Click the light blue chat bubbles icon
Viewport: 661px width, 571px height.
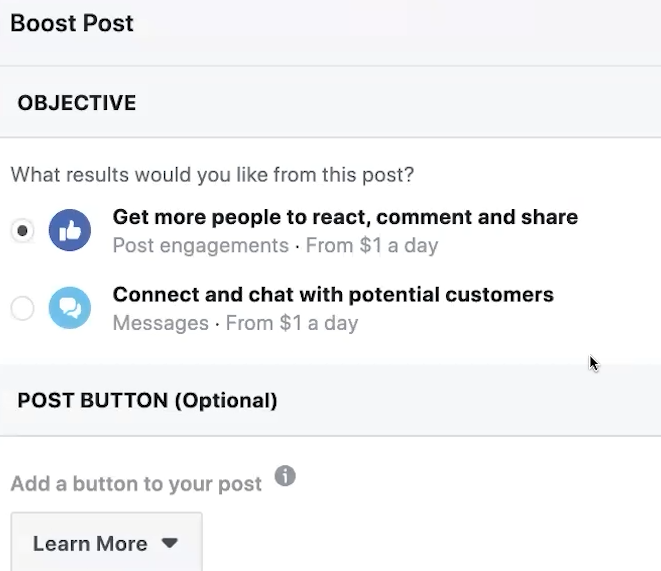70,309
